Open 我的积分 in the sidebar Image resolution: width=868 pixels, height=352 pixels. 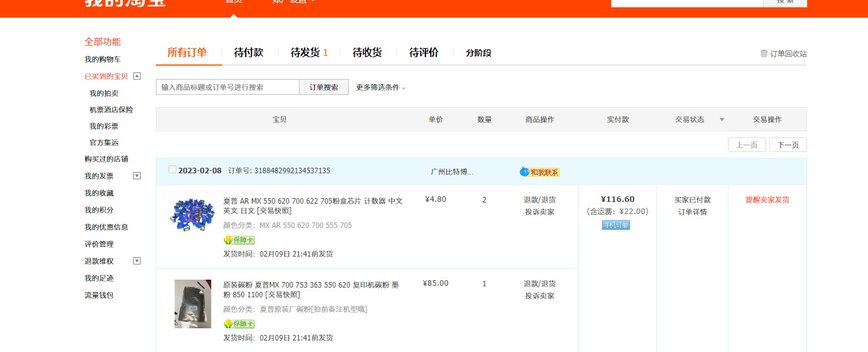tap(99, 210)
